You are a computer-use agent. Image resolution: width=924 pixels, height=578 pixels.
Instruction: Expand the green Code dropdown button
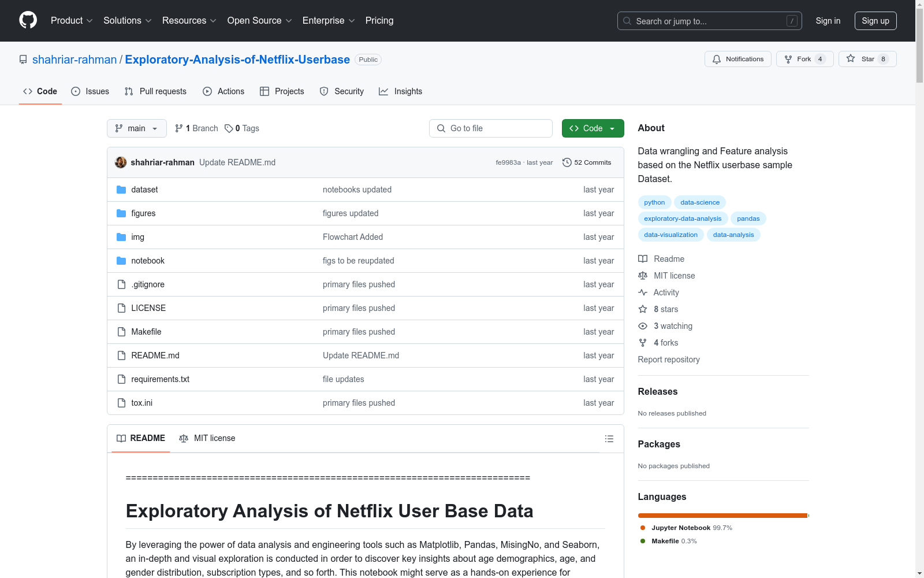pyautogui.click(x=593, y=128)
